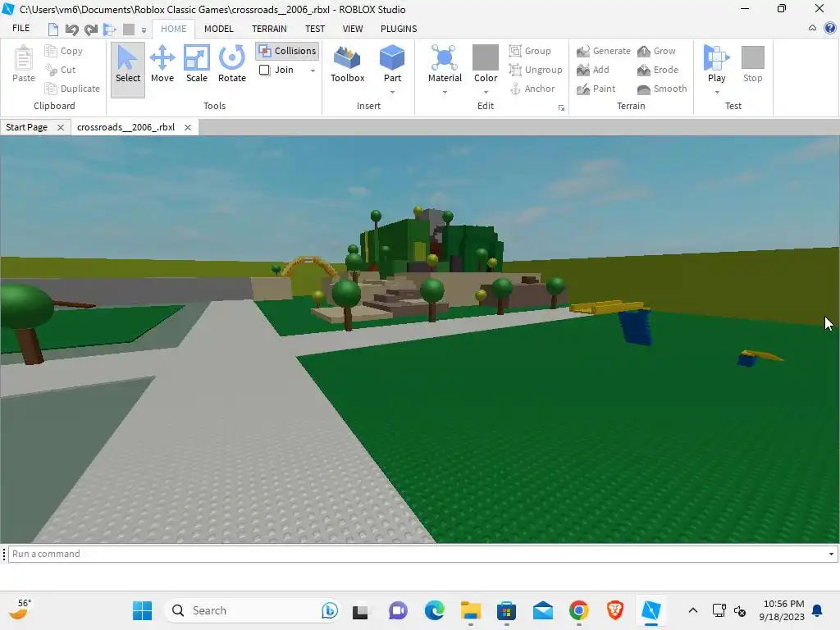Close the Start Page tab
Image resolution: width=840 pixels, height=630 pixels.
tap(61, 127)
